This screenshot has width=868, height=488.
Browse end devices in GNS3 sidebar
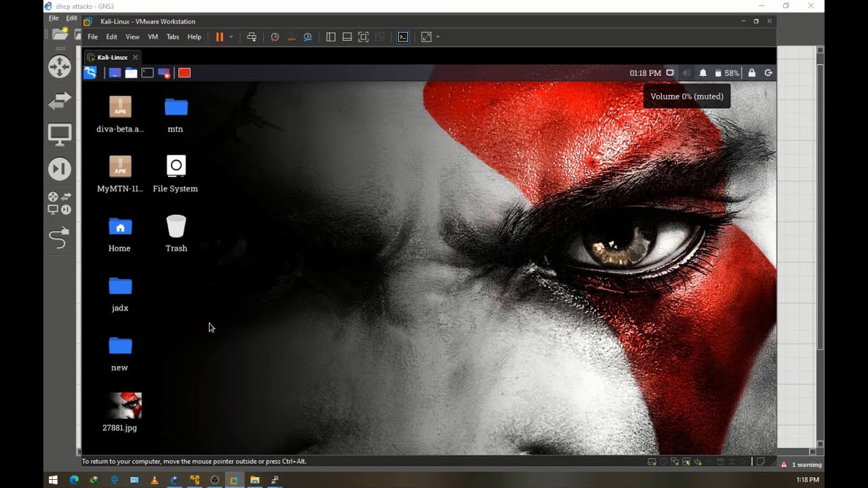(x=60, y=135)
